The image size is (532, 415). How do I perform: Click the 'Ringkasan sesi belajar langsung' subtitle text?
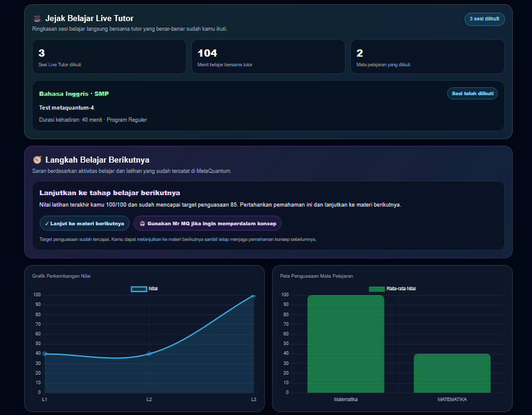pos(129,29)
